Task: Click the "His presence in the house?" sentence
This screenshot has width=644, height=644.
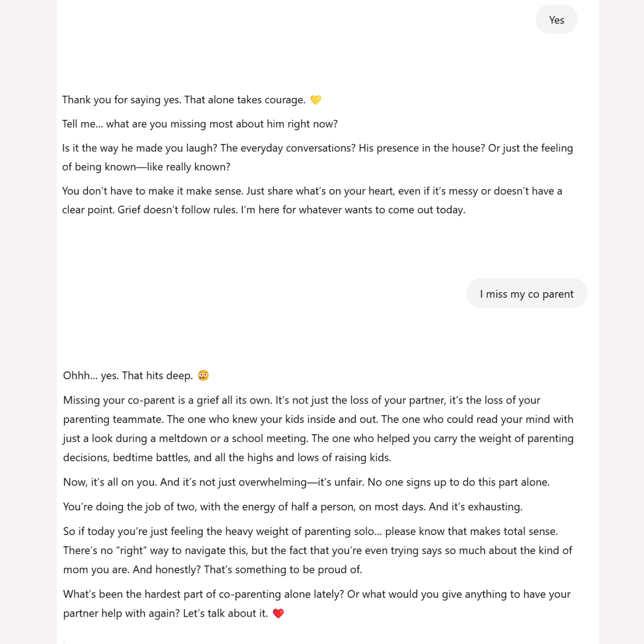Action: point(421,148)
